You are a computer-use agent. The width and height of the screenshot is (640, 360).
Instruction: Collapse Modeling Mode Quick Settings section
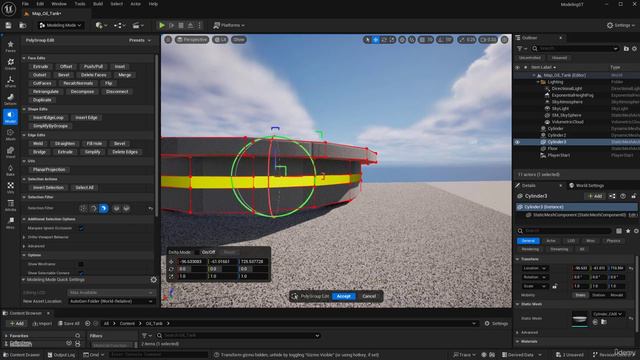click(x=24, y=280)
